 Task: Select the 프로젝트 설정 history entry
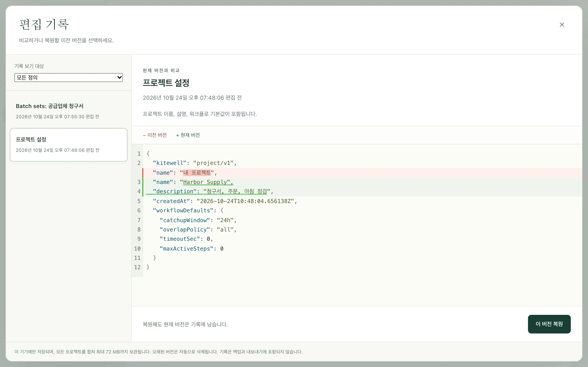coord(69,145)
